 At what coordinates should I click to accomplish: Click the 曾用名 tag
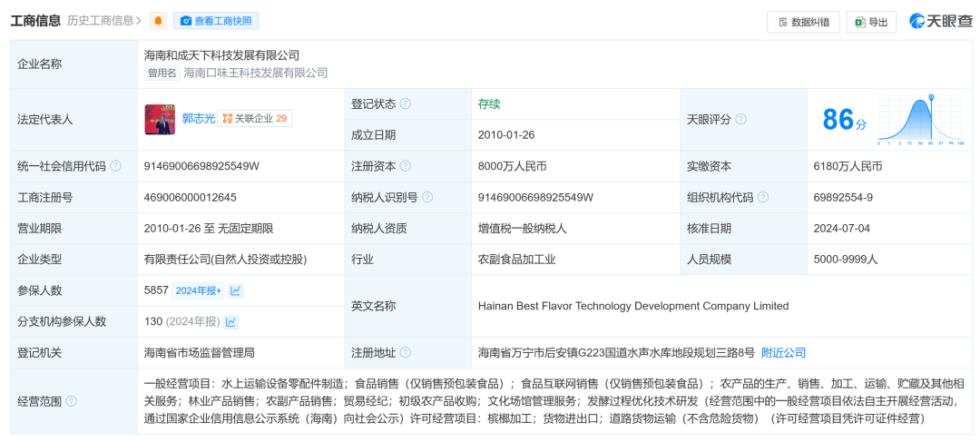click(x=162, y=73)
